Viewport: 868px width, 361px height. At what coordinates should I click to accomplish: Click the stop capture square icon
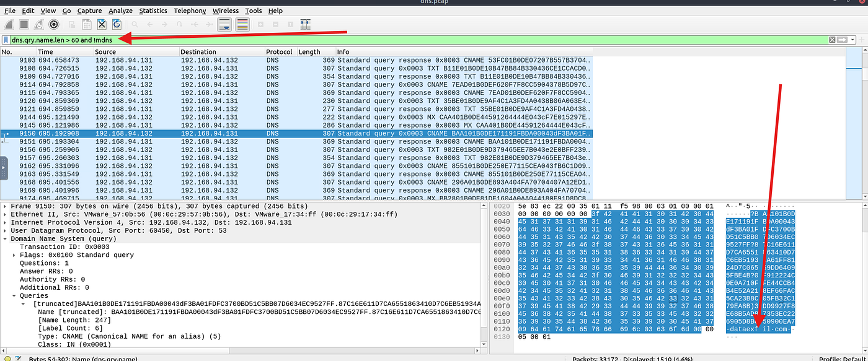tap(24, 24)
